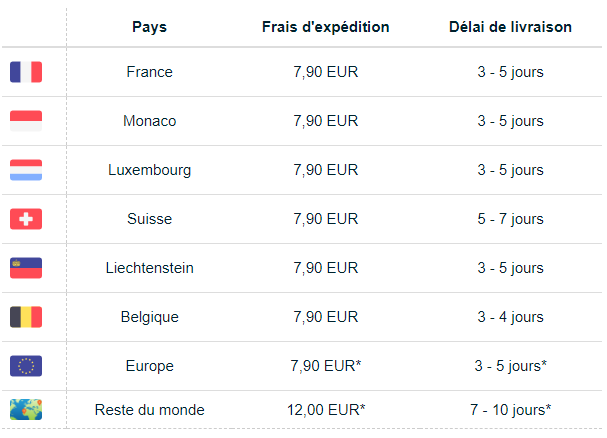This screenshot has height=438, width=607.
Task: Click the Pays column header
Action: tap(149, 27)
